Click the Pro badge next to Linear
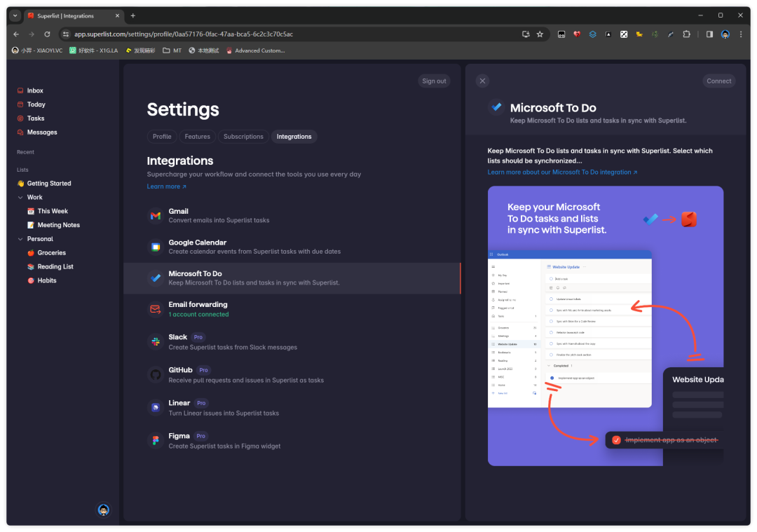Image resolution: width=757 pixels, height=532 pixels. point(201,403)
